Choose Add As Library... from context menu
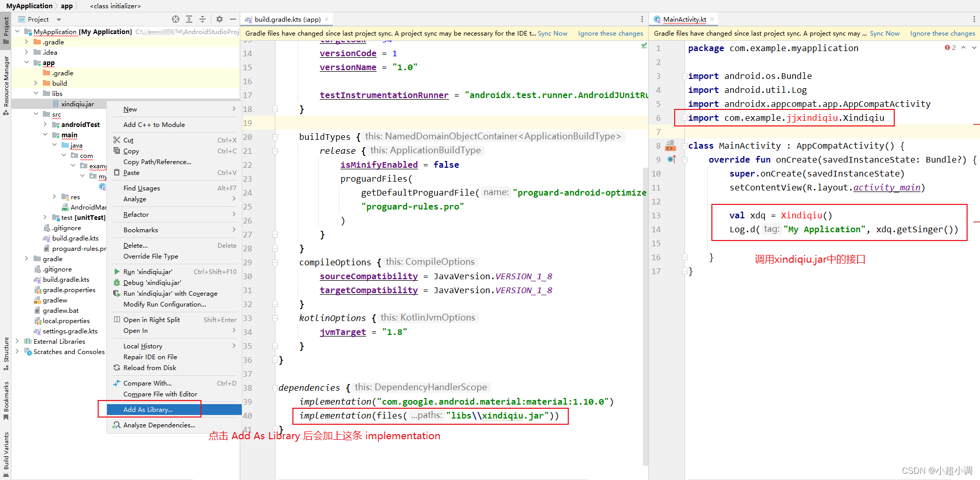 click(x=174, y=409)
